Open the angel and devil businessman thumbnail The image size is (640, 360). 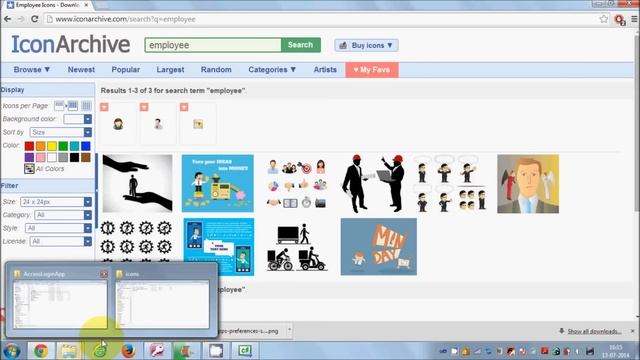pos(528,184)
